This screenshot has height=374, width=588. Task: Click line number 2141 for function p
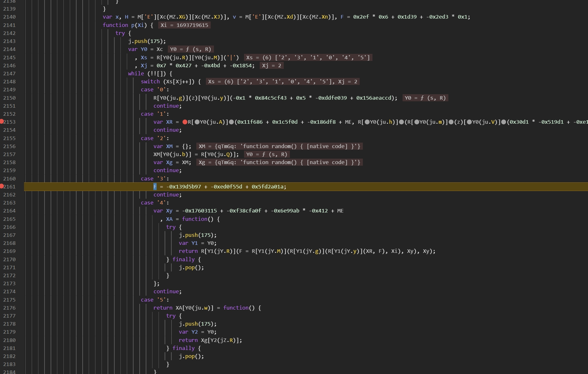click(9, 25)
